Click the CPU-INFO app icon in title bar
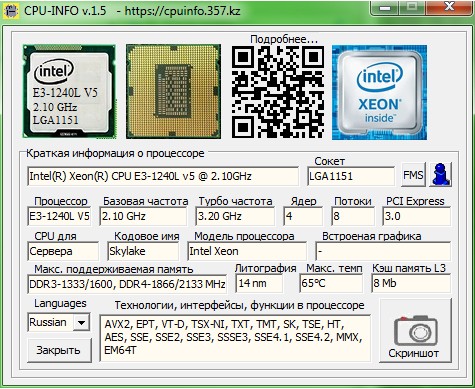This screenshot has width=475, height=389. [x=11, y=11]
